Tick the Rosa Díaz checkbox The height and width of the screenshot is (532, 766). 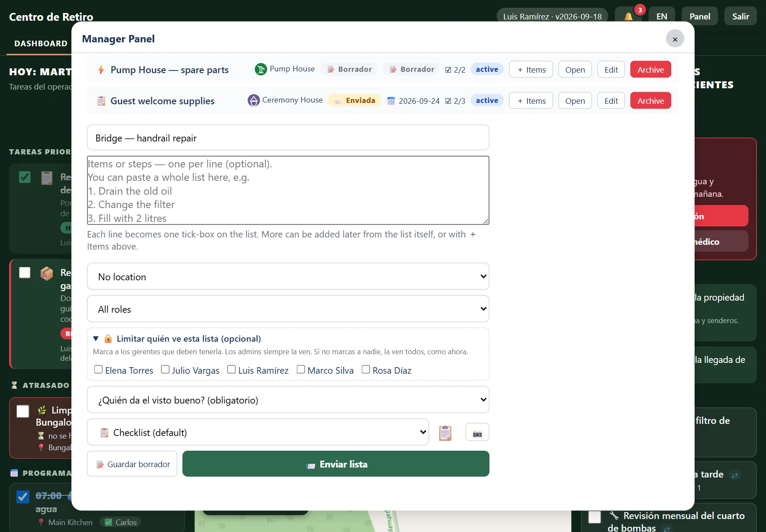tap(366, 369)
